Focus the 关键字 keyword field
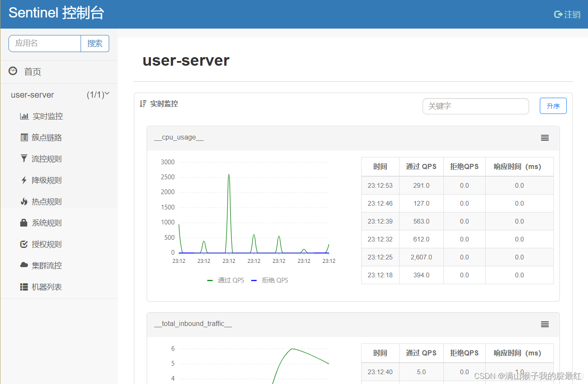The image size is (588, 384). (475, 106)
